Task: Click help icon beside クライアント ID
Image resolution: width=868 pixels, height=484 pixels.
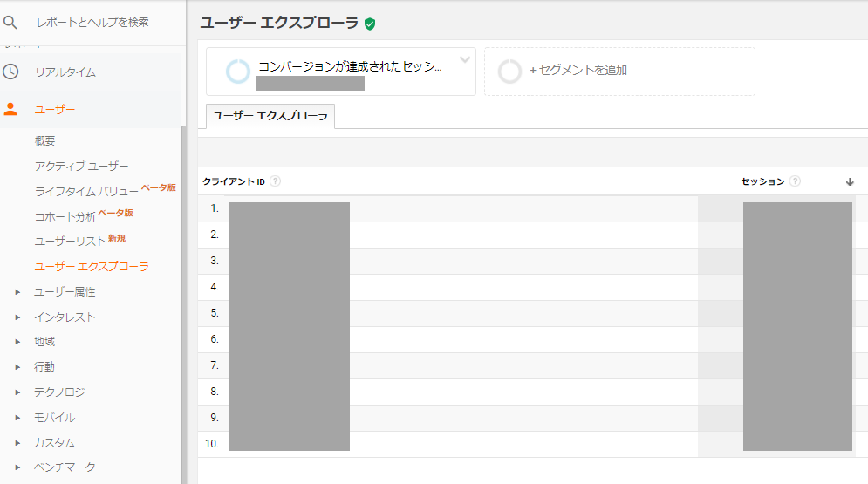Action: [x=275, y=181]
